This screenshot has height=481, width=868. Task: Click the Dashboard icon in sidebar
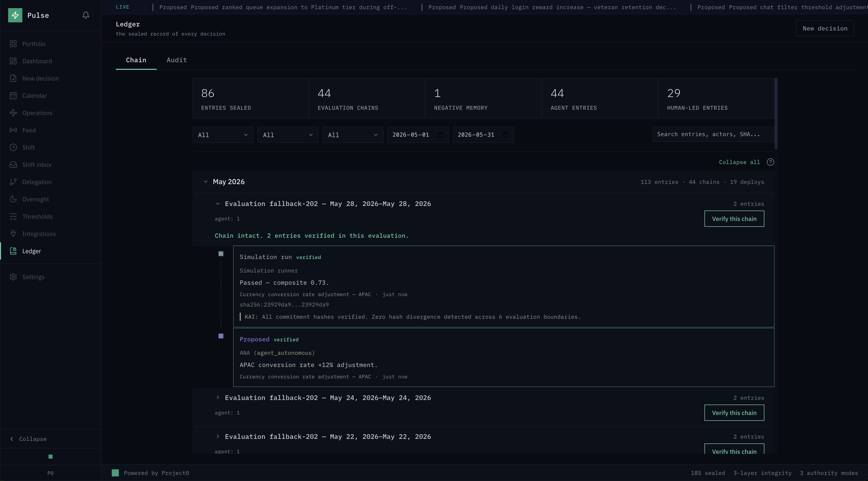tap(13, 61)
